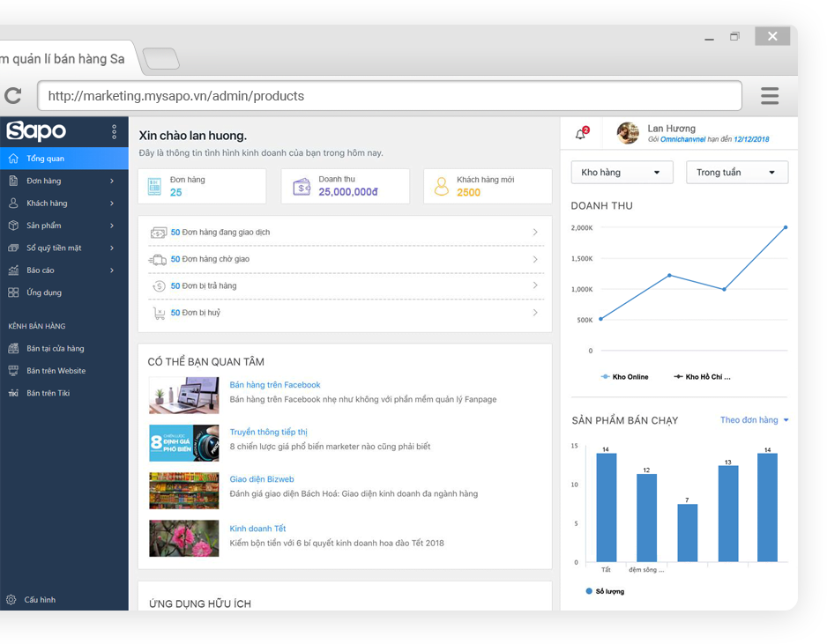
Task: Open the Đơn bị trả hàng row arrow
Action: tap(535, 285)
